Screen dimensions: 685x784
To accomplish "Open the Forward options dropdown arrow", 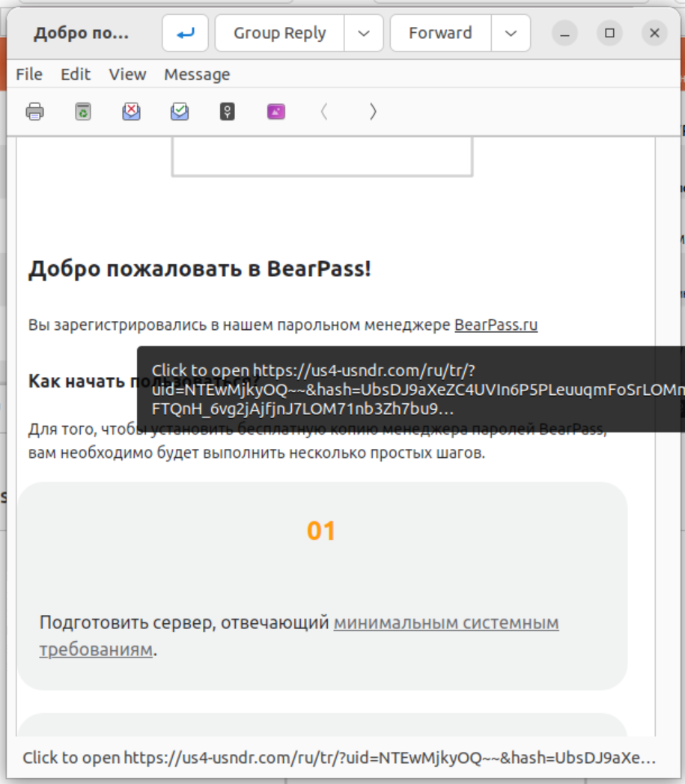I will click(511, 34).
